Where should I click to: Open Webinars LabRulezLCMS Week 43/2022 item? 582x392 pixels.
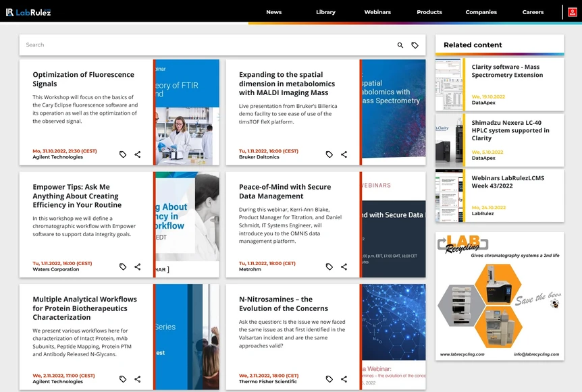[x=508, y=181]
